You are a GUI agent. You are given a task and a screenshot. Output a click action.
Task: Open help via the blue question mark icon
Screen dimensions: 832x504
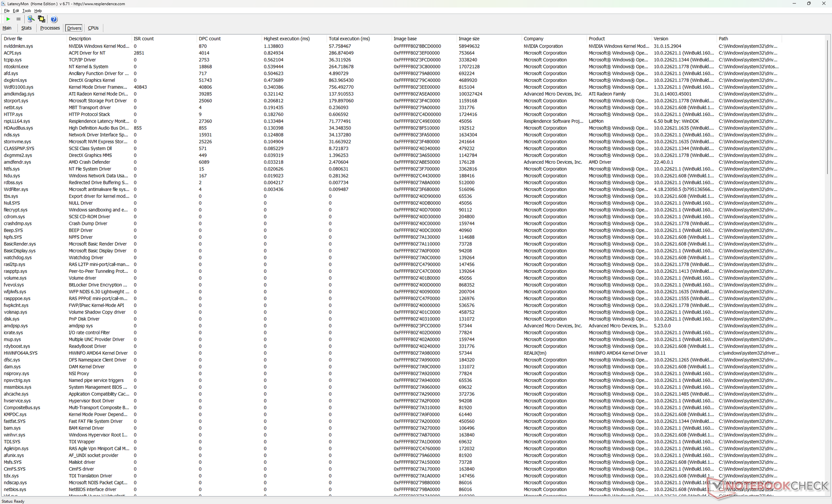(54, 19)
